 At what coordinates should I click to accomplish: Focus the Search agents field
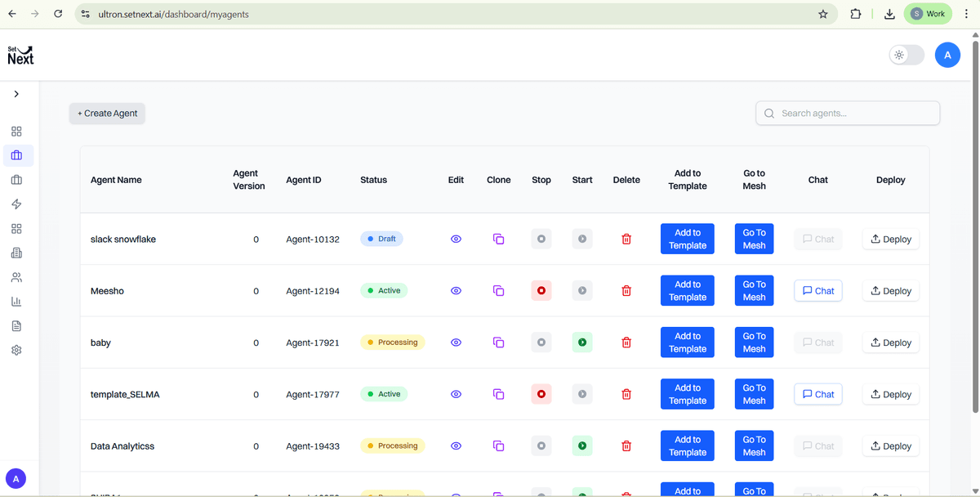pyautogui.click(x=848, y=114)
